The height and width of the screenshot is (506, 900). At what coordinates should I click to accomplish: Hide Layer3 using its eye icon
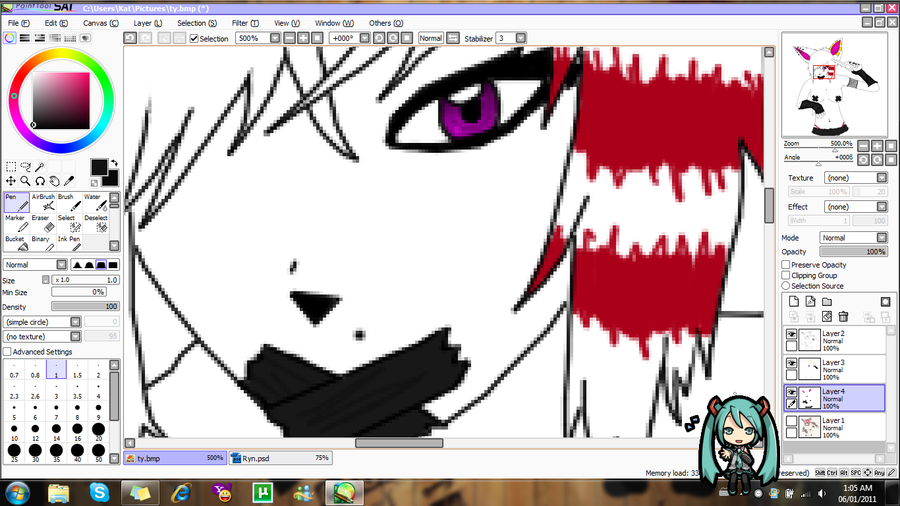point(792,363)
